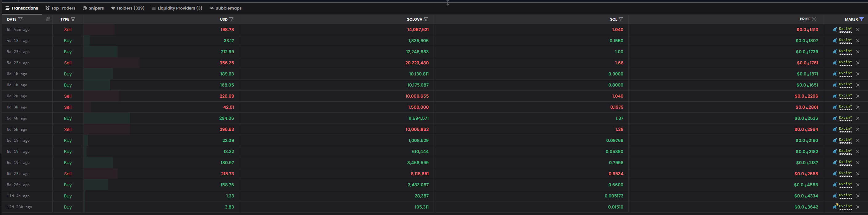
Task: Open the Snipers tab
Action: [x=93, y=8]
